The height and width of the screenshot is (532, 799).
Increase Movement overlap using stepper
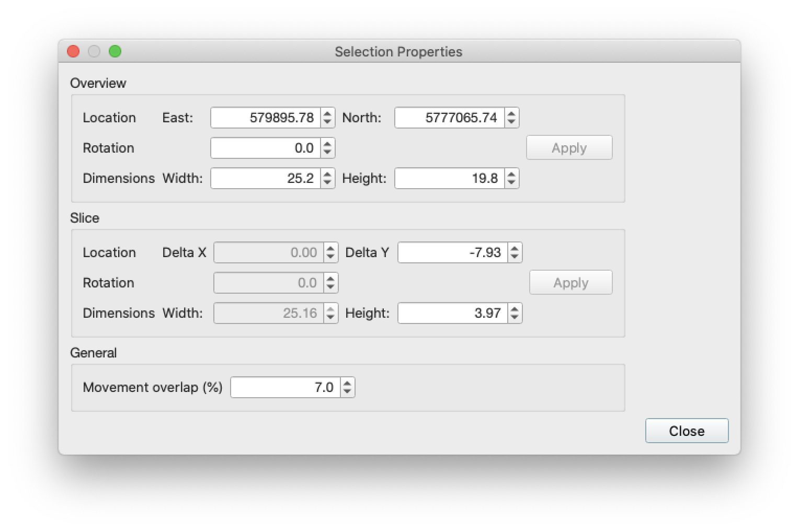click(347, 384)
